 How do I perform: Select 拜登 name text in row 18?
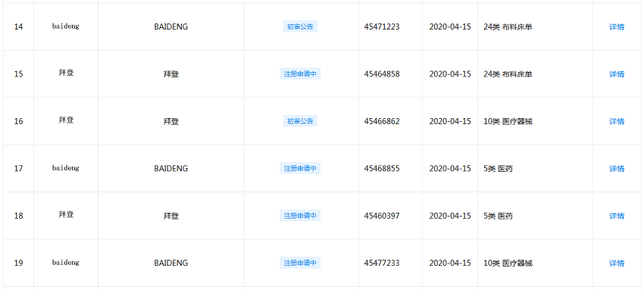(171, 216)
